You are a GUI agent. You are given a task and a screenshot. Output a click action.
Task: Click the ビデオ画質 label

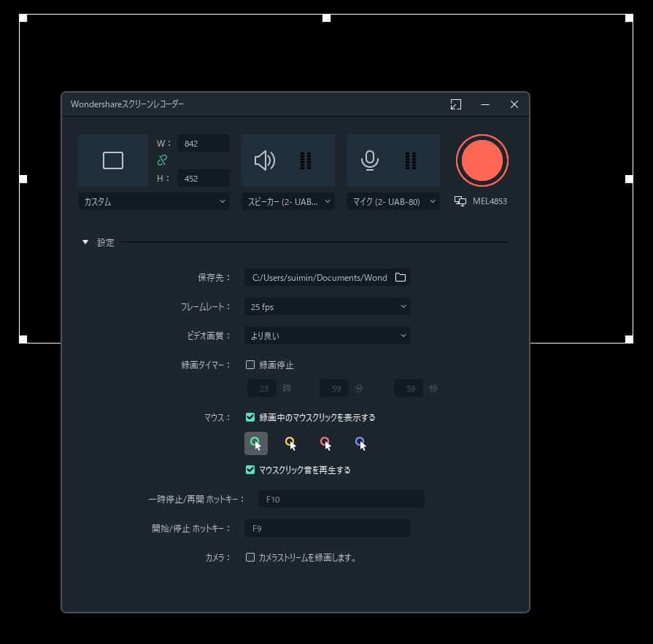(209, 335)
